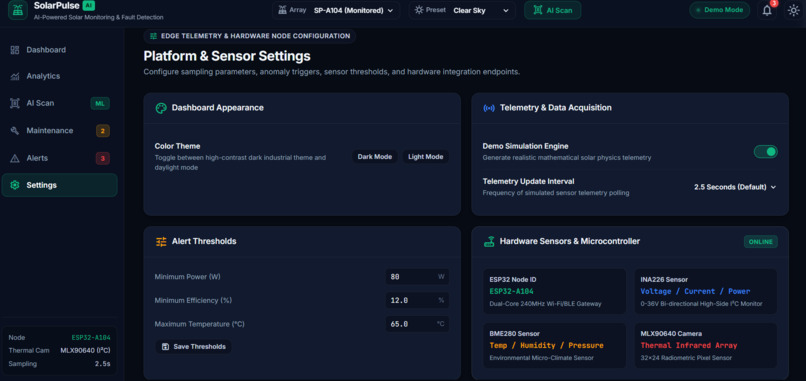The image size is (806, 381).
Task: Click the MLX90640 Camera card
Action: tap(706, 345)
